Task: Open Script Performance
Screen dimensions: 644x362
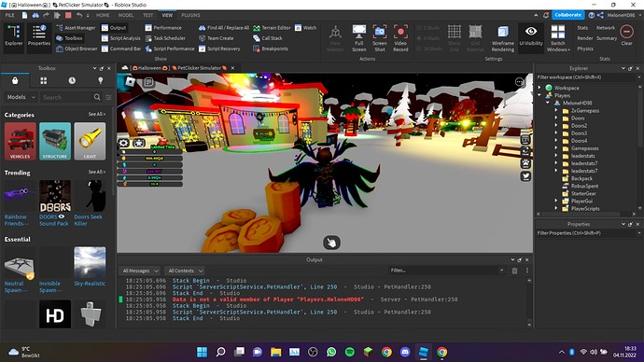Action: coord(170,49)
